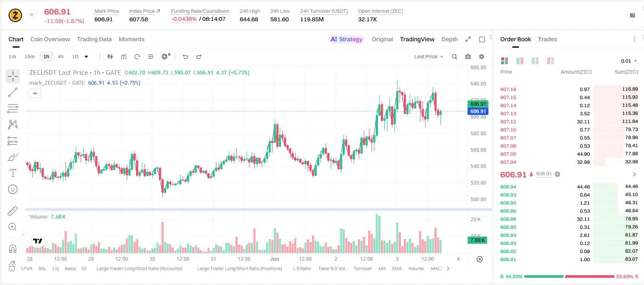Toggle the magnet snap mode
644x285 pixels.
point(13,248)
